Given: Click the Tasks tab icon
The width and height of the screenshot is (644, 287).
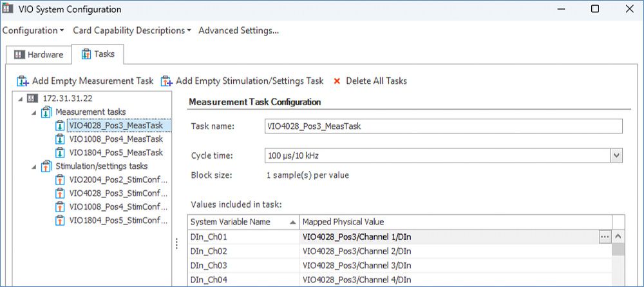Looking at the screenshot, I should point(86,54).
